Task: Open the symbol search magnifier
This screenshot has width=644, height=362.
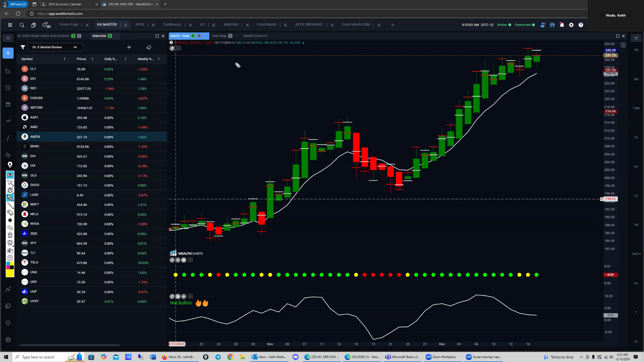Action: coord(22,25)
